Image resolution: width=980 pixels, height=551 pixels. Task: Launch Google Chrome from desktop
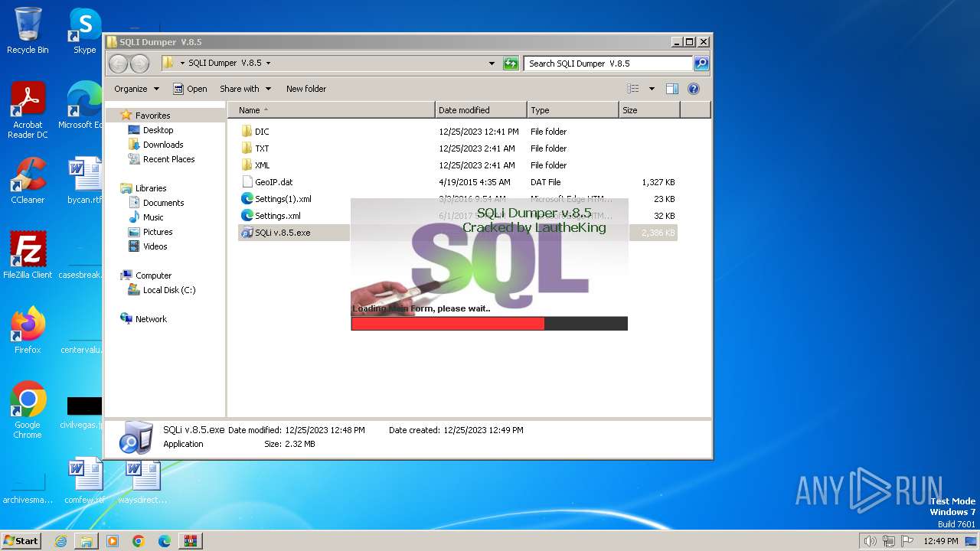point(28,410)
